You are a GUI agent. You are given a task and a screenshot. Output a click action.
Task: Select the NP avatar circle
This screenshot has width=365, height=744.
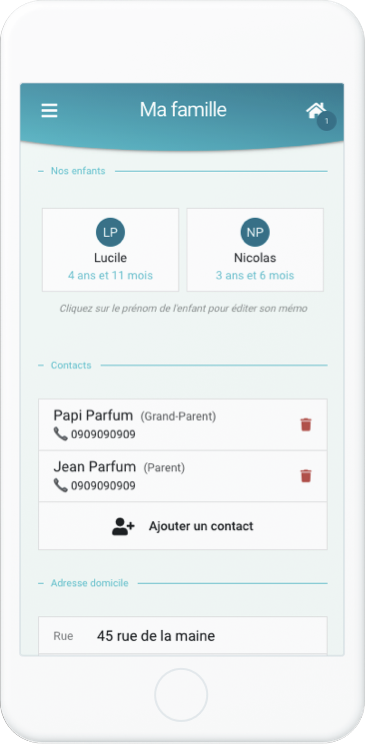[x=255, y=232]
